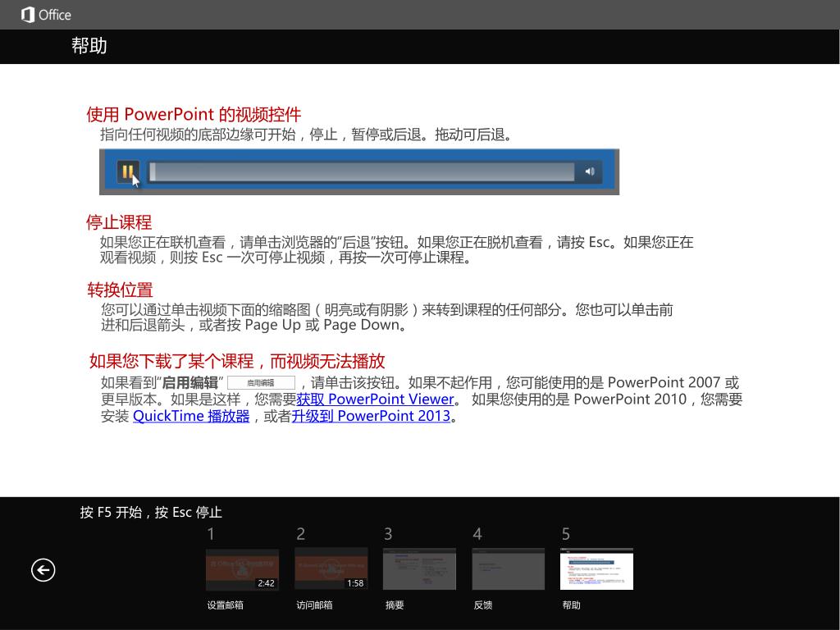Click the 帮助 label under thumbnail 5
The width and height of the screenshot is (840, 630).
pyautogui.click(x=571, y=605)
